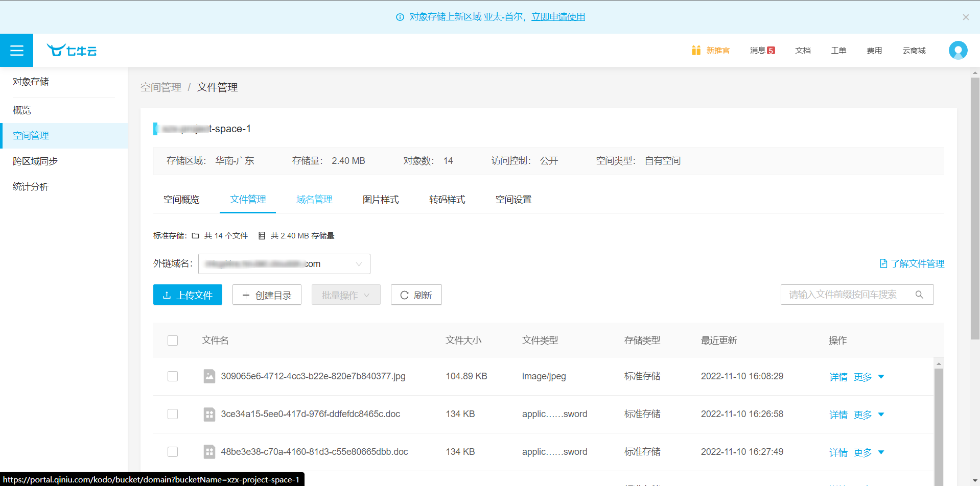Click the Qiniu cloud logo
This screenshot has height=486, width=980.
pos(72,50)
